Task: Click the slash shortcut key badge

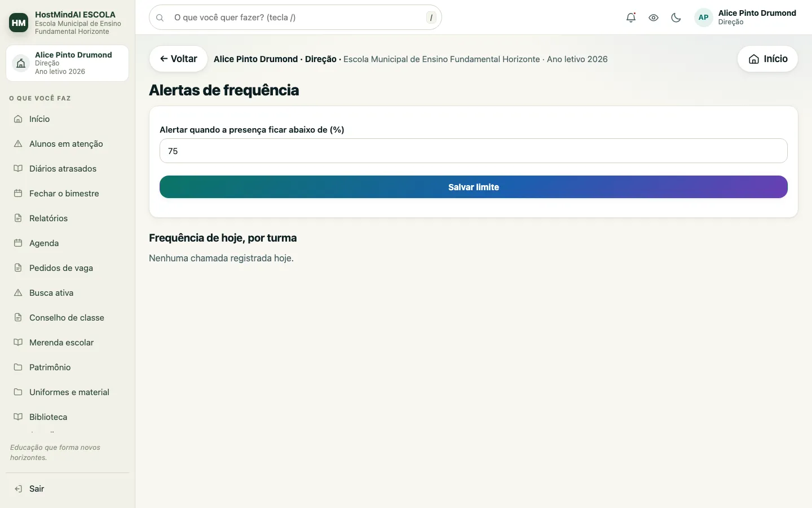Action: tap(431, 17)
